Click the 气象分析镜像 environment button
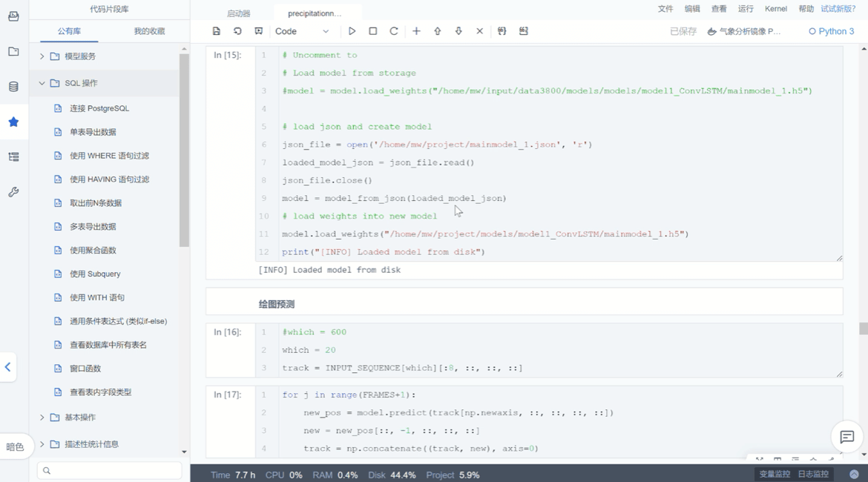 (x=744, y=32)
